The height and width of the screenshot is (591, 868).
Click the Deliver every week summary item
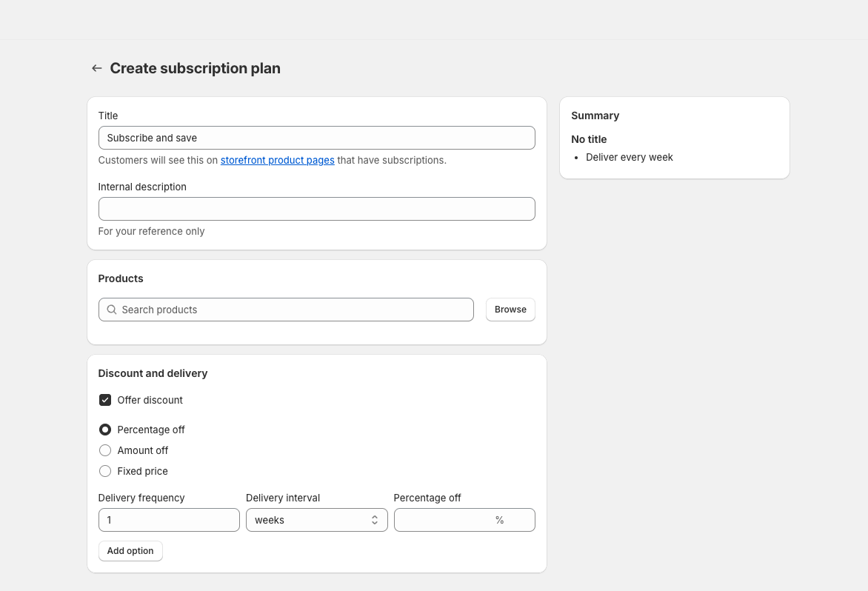click(x=629, y=157)
